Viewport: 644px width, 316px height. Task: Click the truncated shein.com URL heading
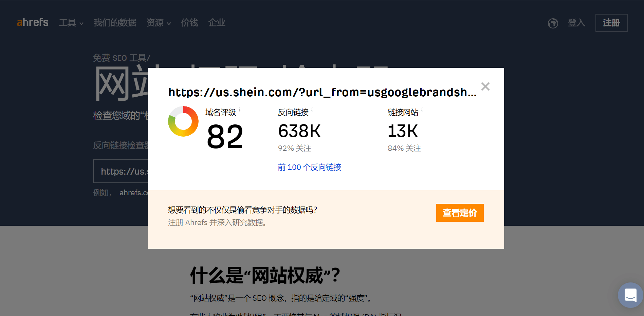tap(322, 92)
